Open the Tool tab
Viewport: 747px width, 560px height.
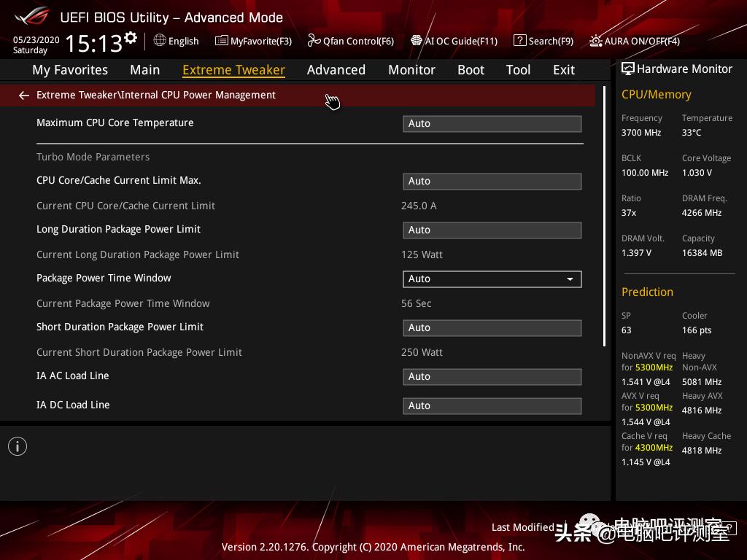click(x=518, y=70)
